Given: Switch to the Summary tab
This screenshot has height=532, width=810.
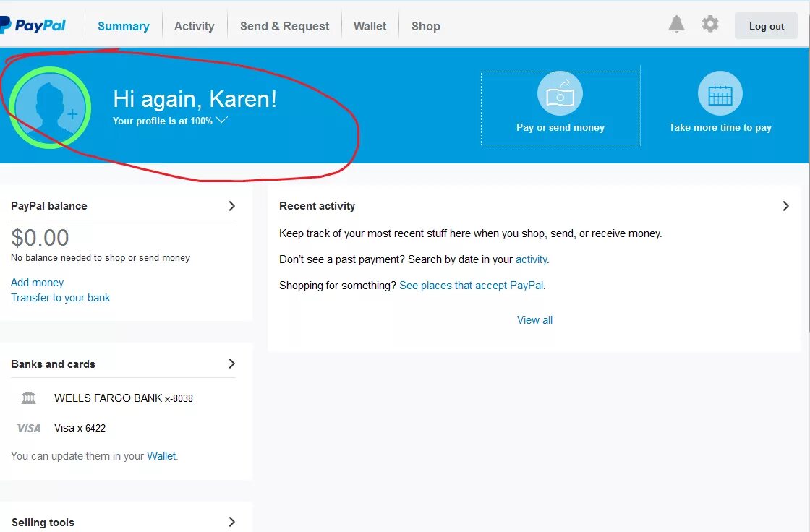Looking at the screenshot, I should click(x=124, y=26).
